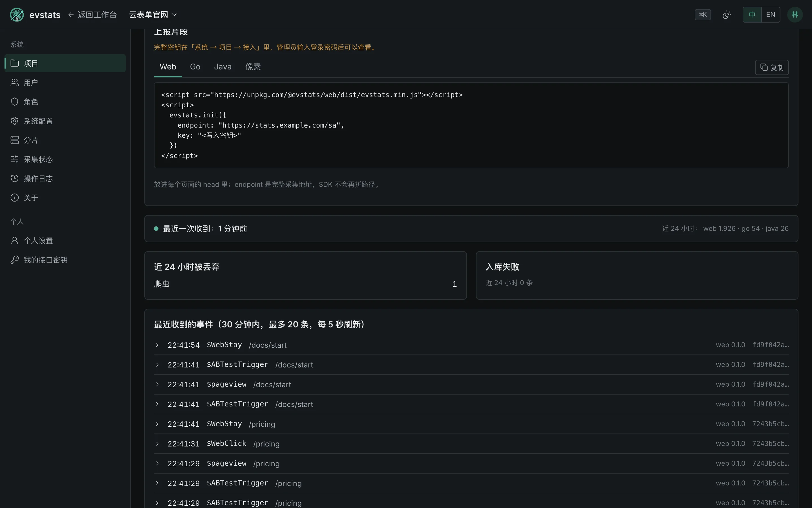Click the 复制 copy button
The width and height of the screenshot is (812, 508).
[772, 67]
